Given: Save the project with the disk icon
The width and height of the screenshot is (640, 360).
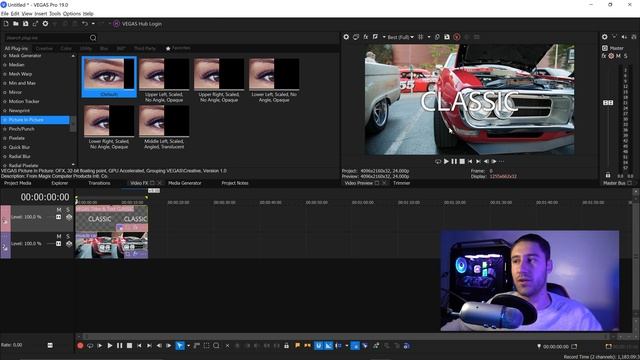Looking at the screenshot, I should pyautogui.click(x=25, y=24).
